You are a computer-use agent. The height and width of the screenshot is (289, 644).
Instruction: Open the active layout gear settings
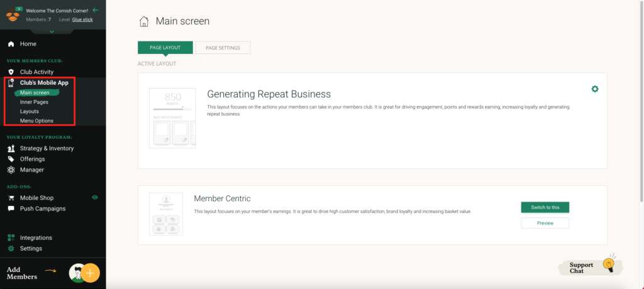point(595,89)
